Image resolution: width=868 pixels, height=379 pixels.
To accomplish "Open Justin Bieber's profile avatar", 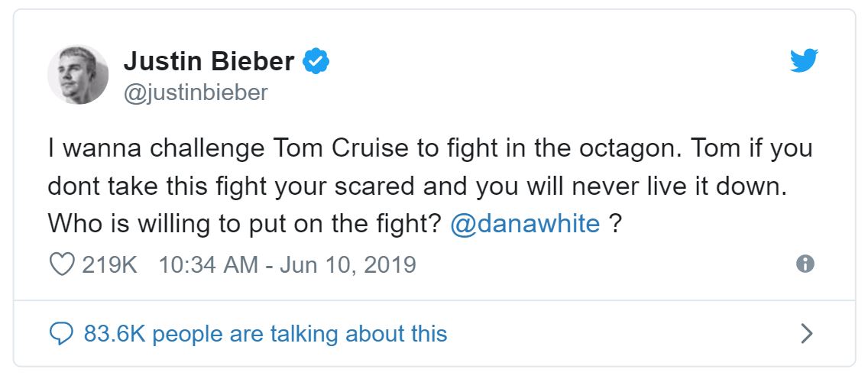I will point(78,74).
